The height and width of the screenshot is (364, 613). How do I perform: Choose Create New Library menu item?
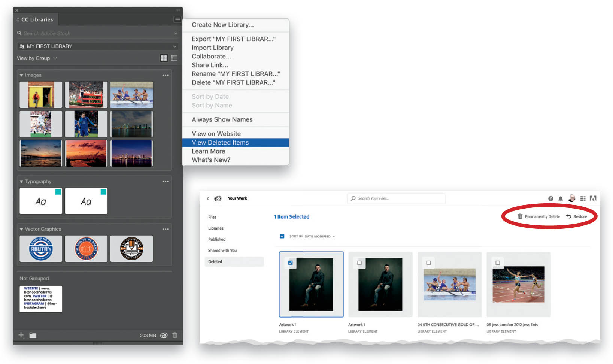[x=236, y=25]
